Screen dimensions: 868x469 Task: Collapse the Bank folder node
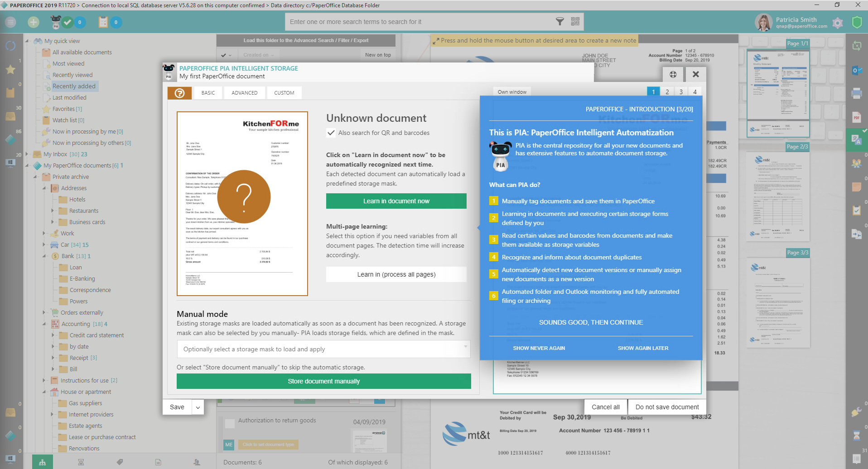pyautogui.click(x=44, y=256)
